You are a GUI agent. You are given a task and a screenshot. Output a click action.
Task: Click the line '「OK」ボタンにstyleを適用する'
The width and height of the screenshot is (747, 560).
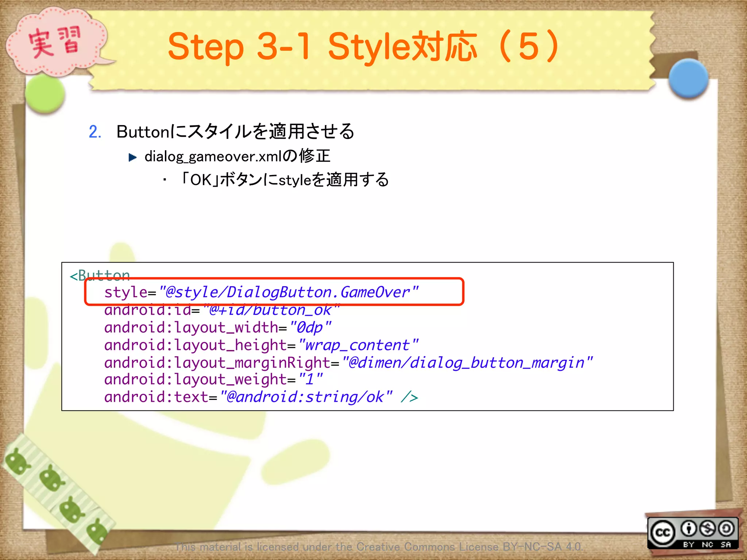tap(285, 180)
